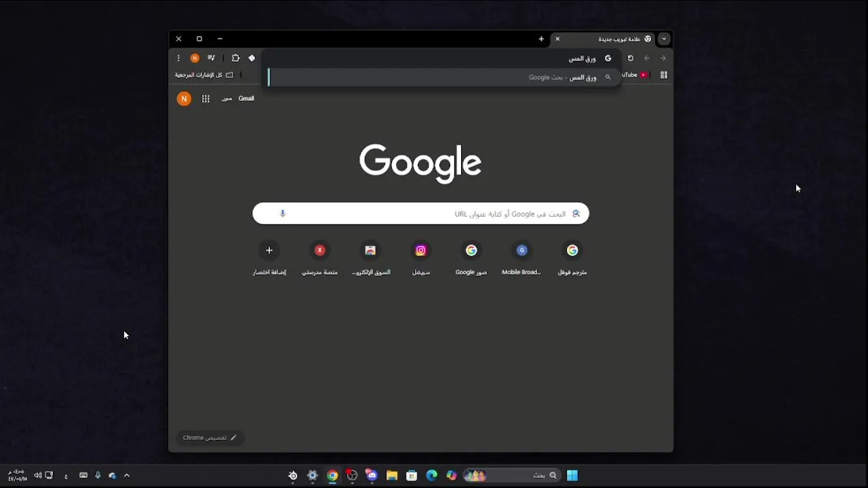The image size is (868, 488).
Task: Switch to Chrome in the taskbar
Action: (332, 475)
